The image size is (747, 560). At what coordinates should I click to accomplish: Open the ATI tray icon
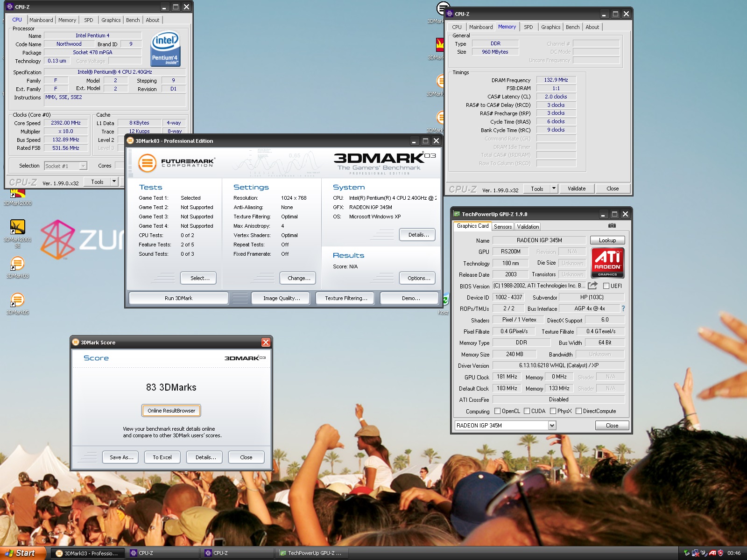[x=712, y=553]
